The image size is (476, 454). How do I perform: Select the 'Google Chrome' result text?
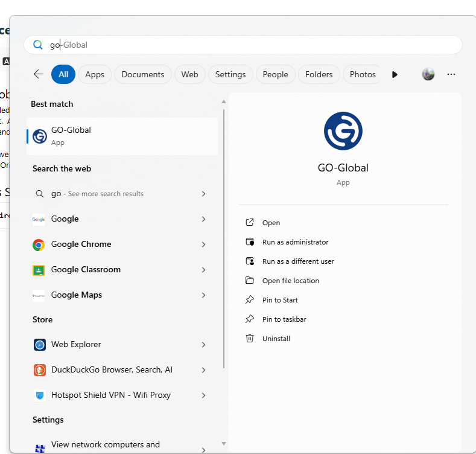(x=81, y=245)
